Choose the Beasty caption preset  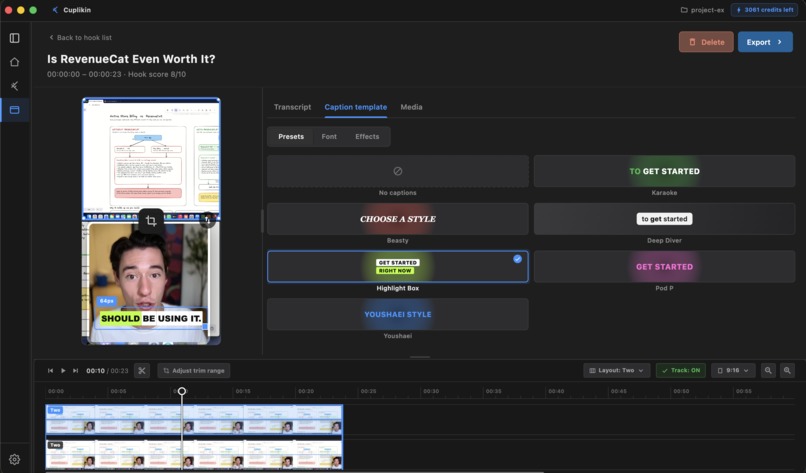398,219
